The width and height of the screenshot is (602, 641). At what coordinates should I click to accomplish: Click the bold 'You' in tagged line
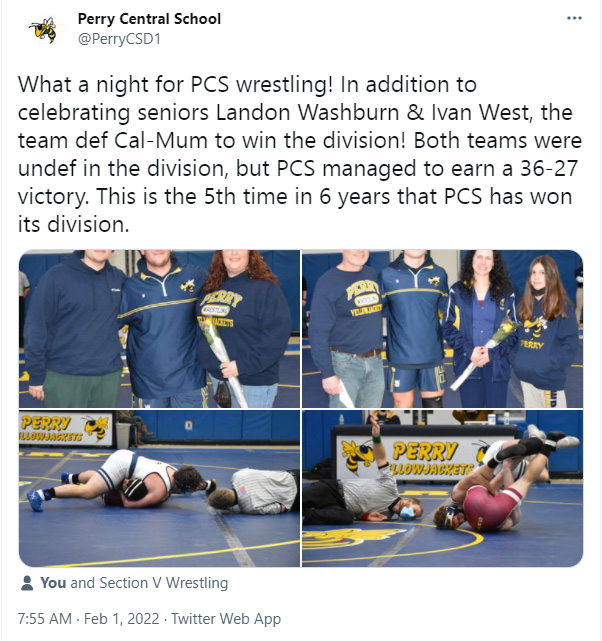click(x=53, y=583)
